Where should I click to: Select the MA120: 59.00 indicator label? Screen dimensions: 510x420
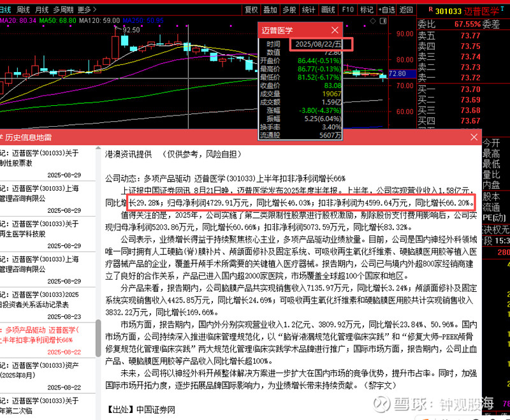[99, 20]
